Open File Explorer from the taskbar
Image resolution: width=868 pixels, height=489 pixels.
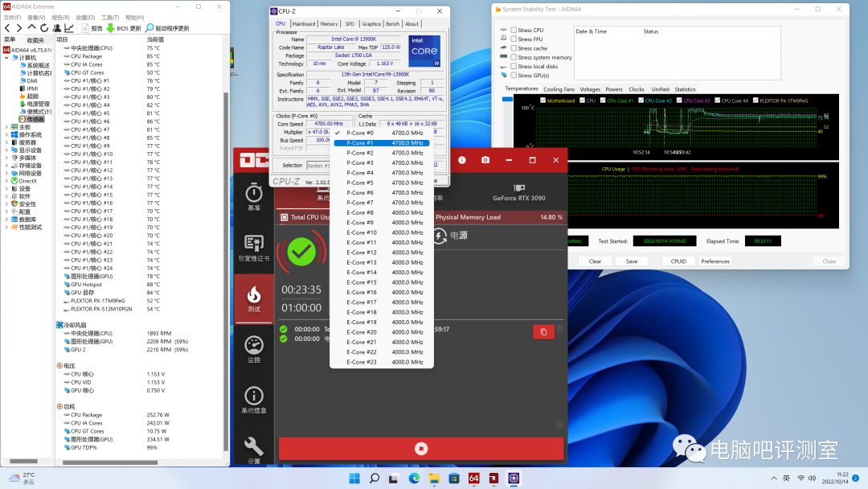pyautogui.click(x=434, y=478)
